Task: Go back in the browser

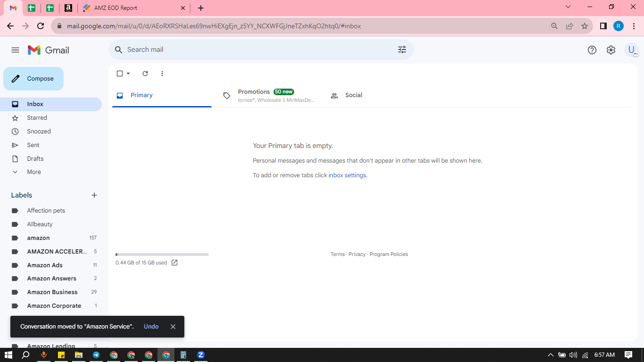Action: [x=10, y=26]
